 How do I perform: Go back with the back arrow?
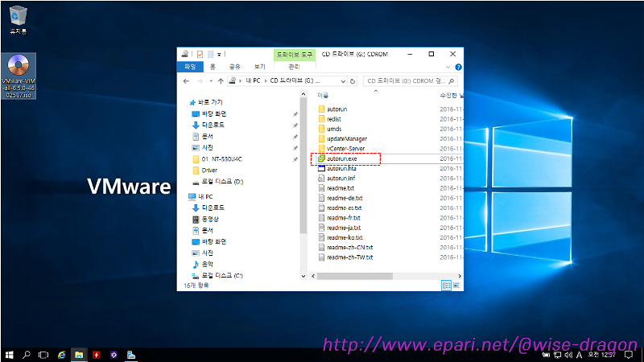[186, 81]
